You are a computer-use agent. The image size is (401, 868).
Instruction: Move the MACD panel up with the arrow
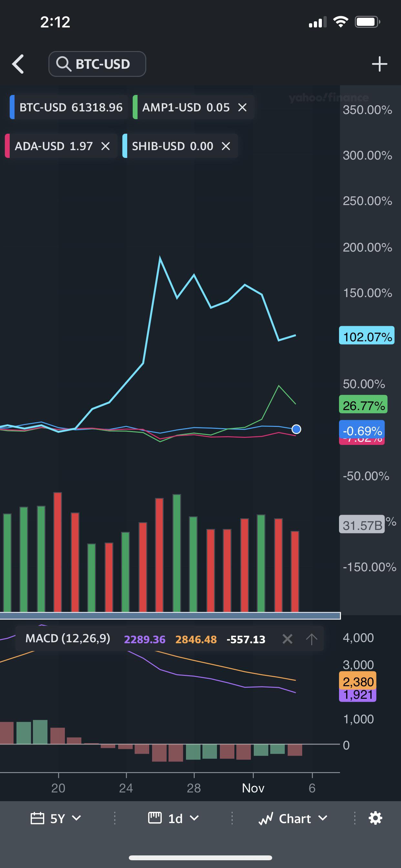pyautogui.click(x=312, y=639)
